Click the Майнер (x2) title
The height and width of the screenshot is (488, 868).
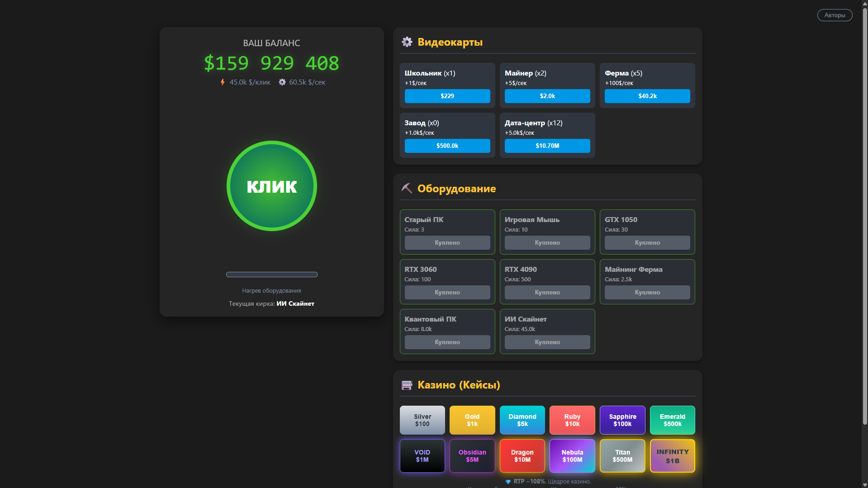(525, 73)
